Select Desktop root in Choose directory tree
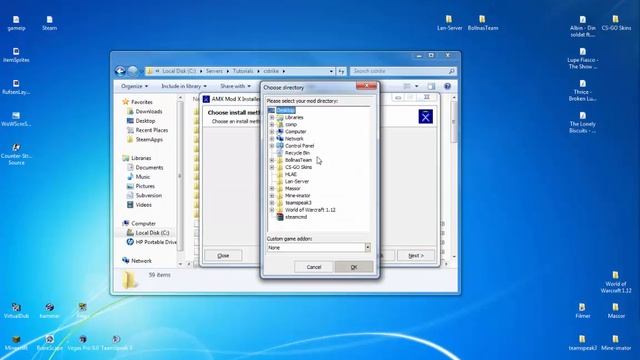This screenshot has height=360, width=640. pos(285,110)
